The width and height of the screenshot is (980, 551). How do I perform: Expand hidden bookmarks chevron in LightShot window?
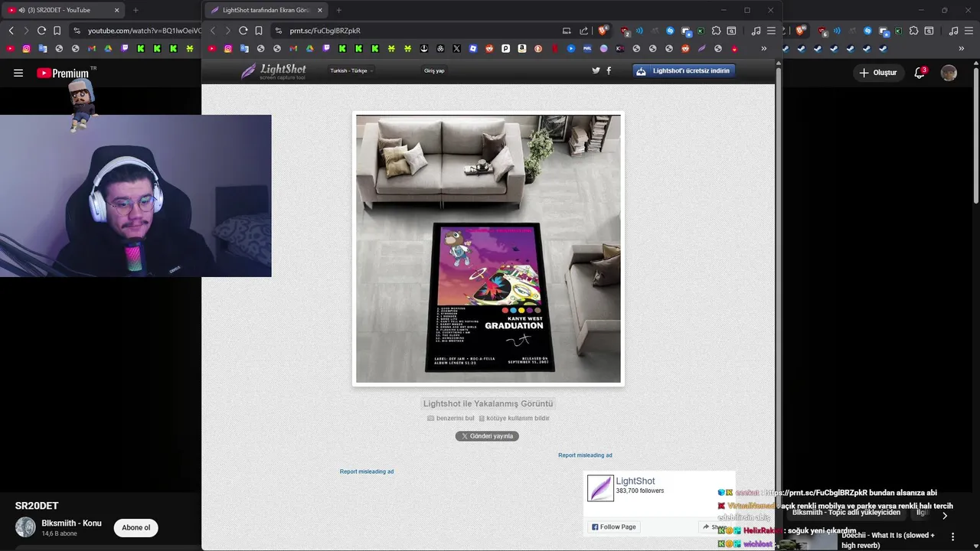point(763,48)
